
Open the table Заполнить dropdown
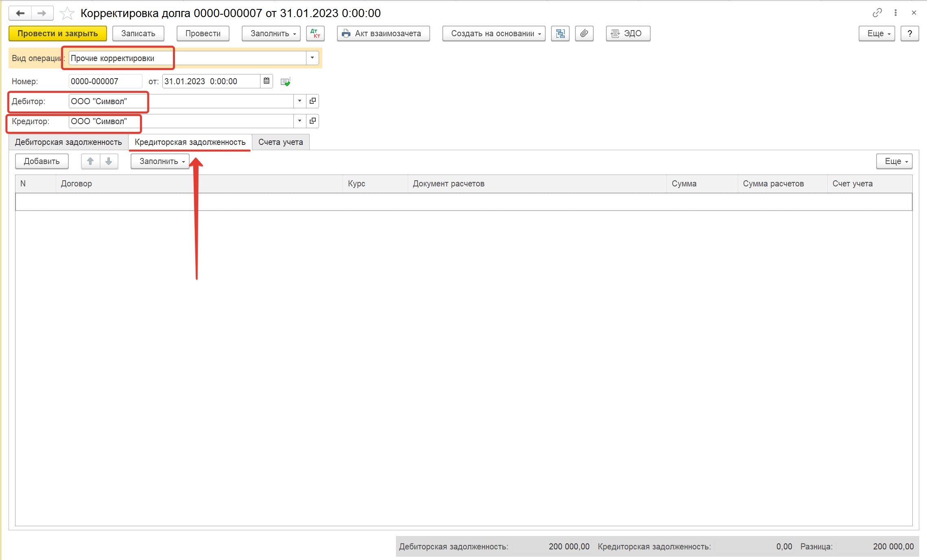pyautogui.click(x=160, y=161)
